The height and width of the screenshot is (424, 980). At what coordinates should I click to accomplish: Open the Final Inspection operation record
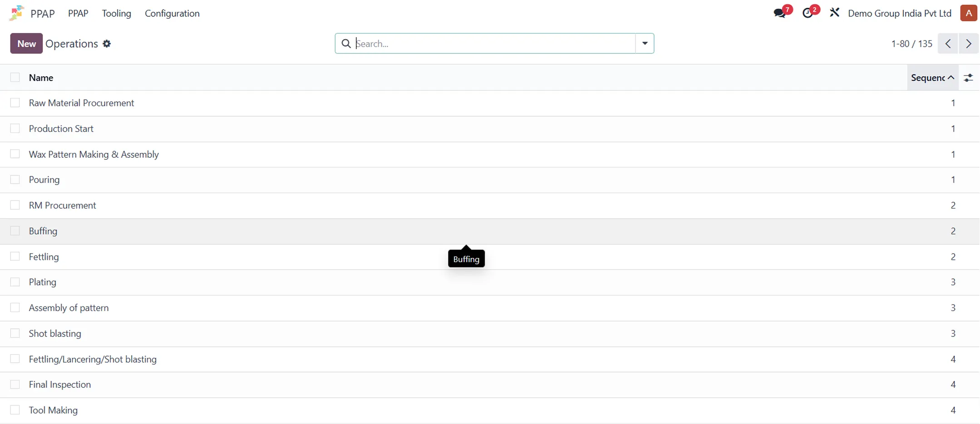pos(60,385)
